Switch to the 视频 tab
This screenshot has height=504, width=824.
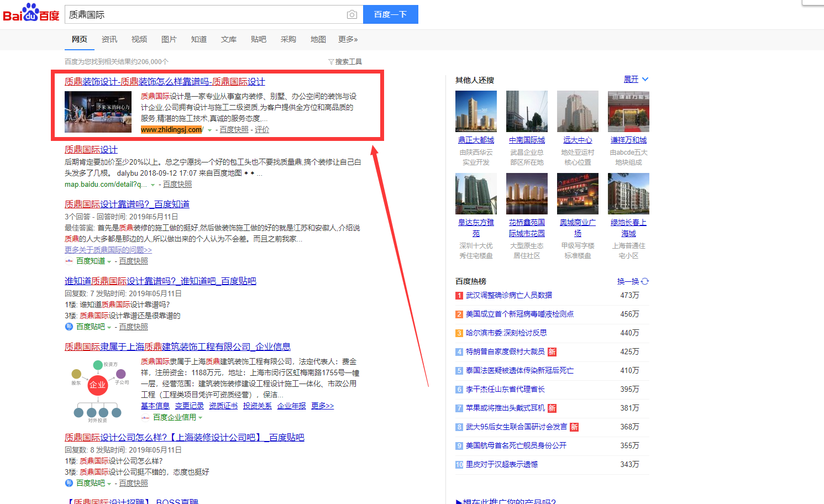pos(139,39)
